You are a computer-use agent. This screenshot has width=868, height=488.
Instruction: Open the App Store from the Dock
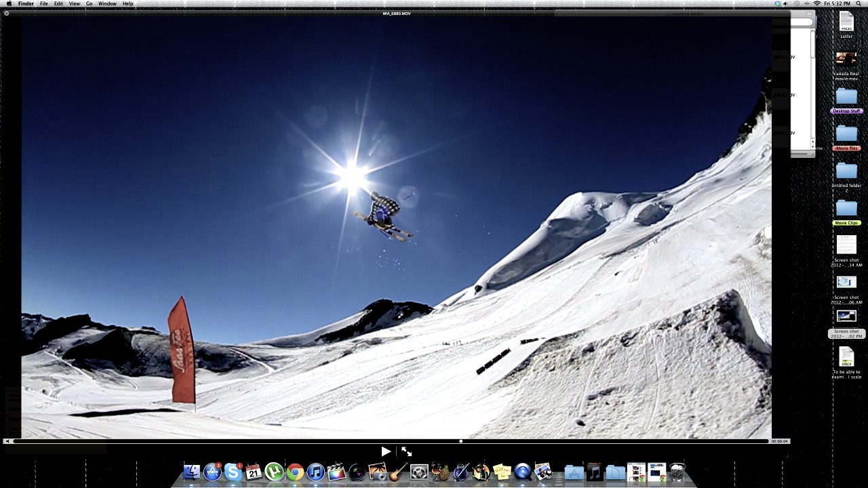(x=212, y=472)
